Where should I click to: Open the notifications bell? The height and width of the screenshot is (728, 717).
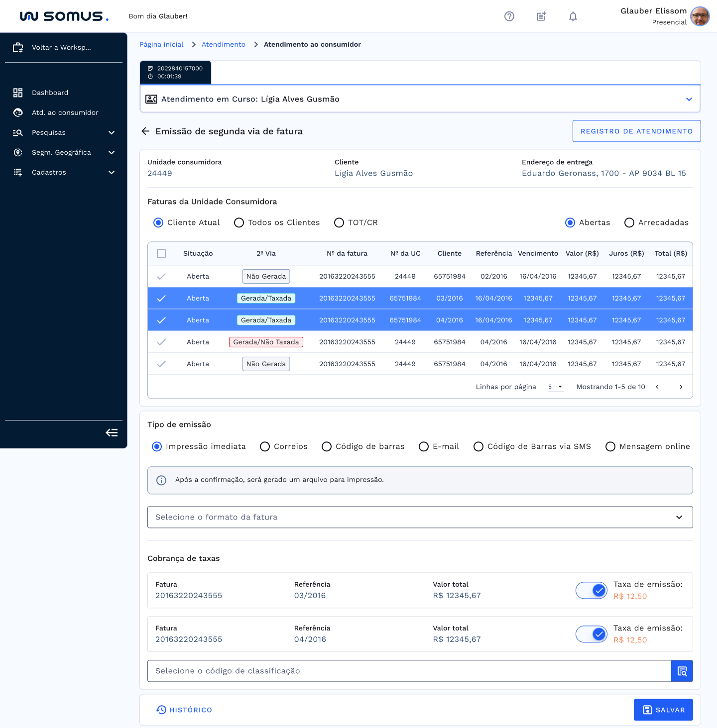point(573,16)
